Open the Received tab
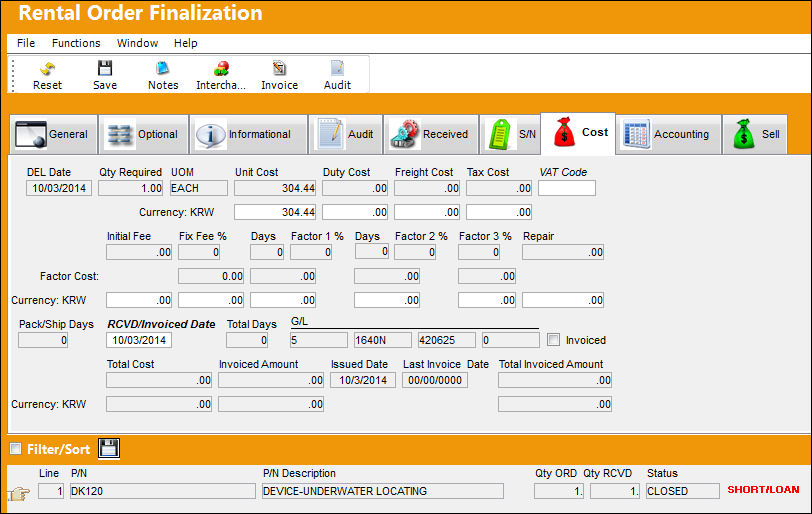The width and height of the screenshot is (812, 514). point(431,135)
